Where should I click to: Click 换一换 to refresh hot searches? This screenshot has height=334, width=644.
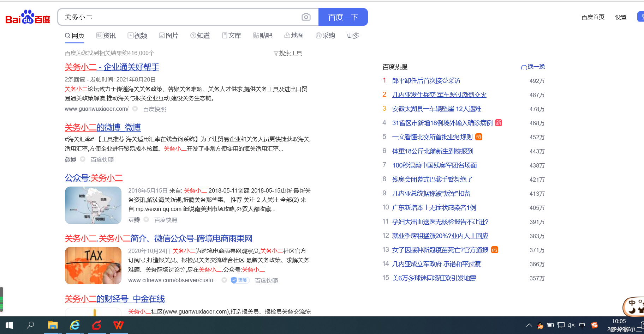click(x=533, y=67)
